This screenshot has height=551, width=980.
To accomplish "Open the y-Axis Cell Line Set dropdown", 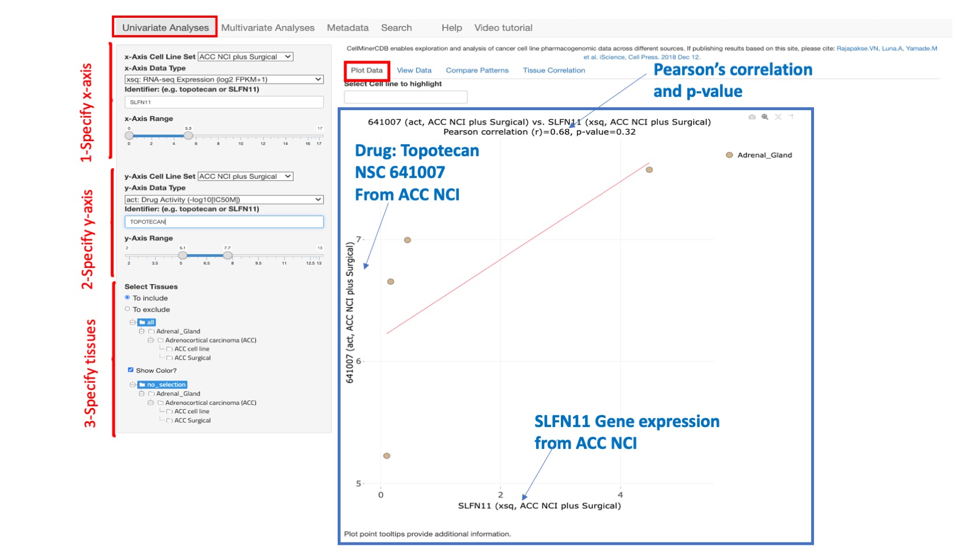I will [244, 176].
